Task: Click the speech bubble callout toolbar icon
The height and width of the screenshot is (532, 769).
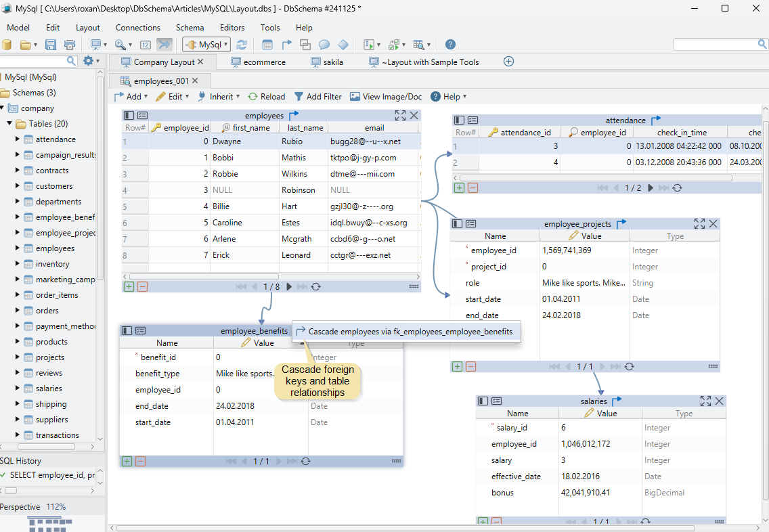Action: tap(324, 45)
